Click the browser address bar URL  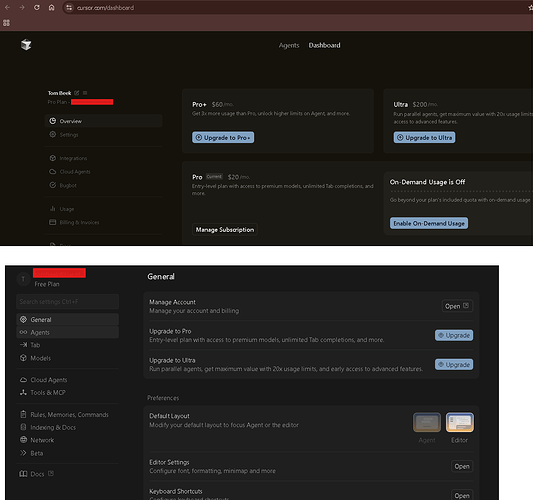point(105,7)
